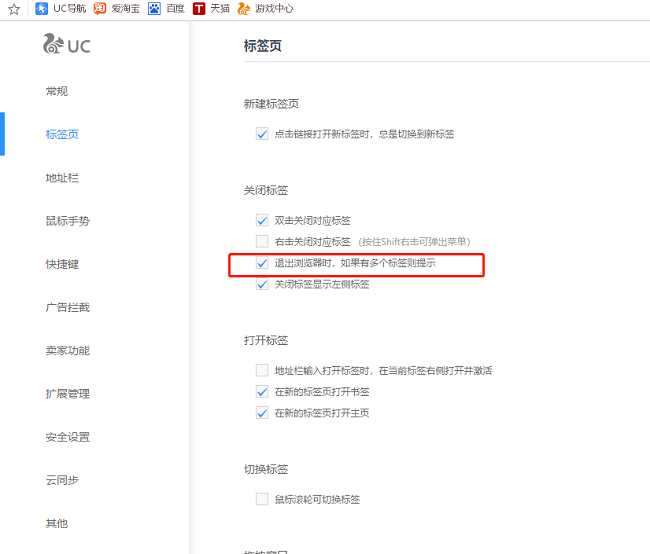Click the UC导航 bookmark text
This screenshot has height=554, width=650.
click(70, 8)
